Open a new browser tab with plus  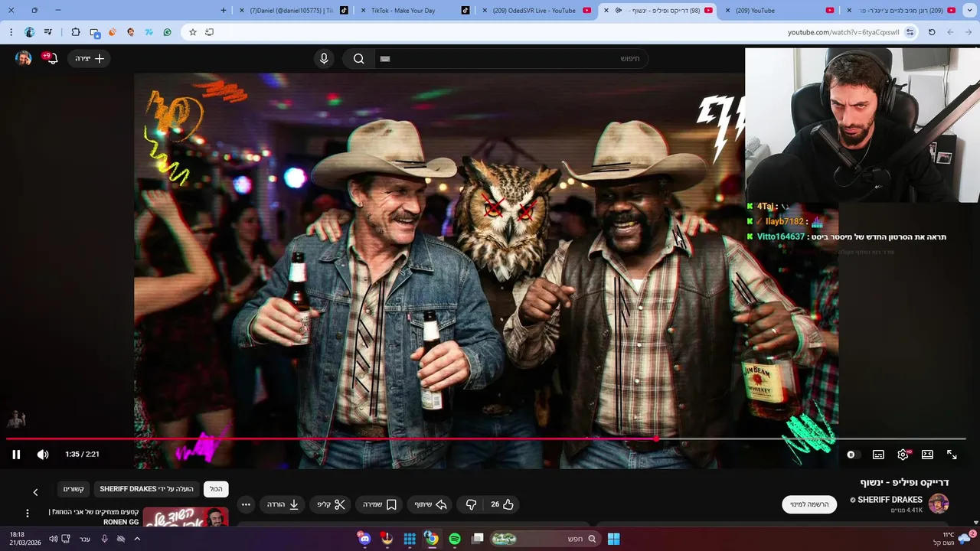(224, 11)
